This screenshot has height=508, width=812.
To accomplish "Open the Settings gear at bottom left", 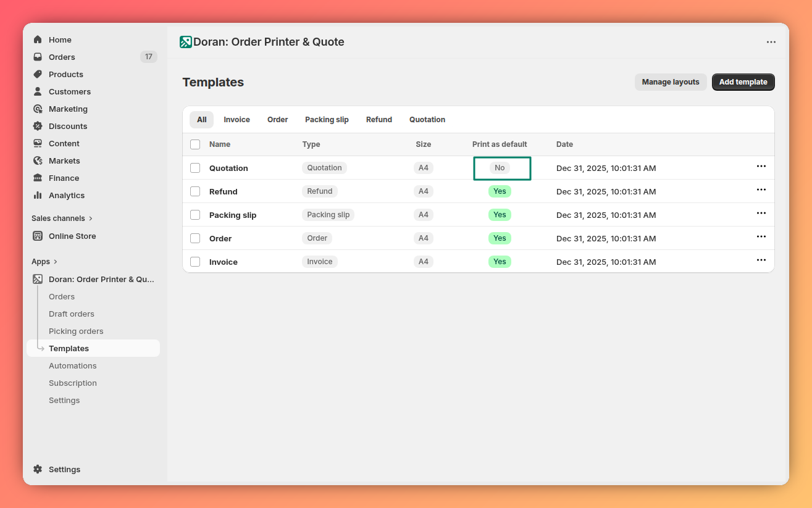I will [x=38, y=469].
